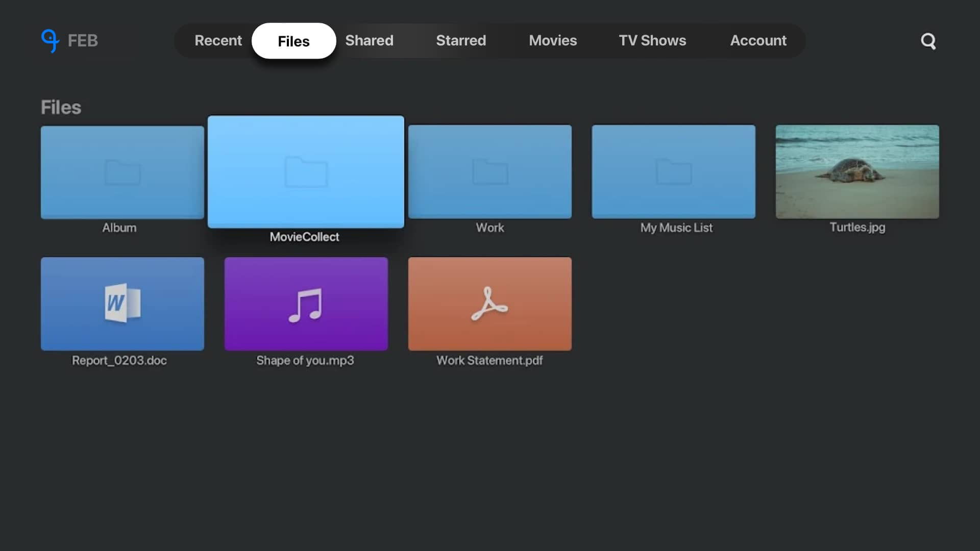Open the Turtles.jpg image thumbnail
Screen dimensions: 980x551
click(x=857, y=172)
